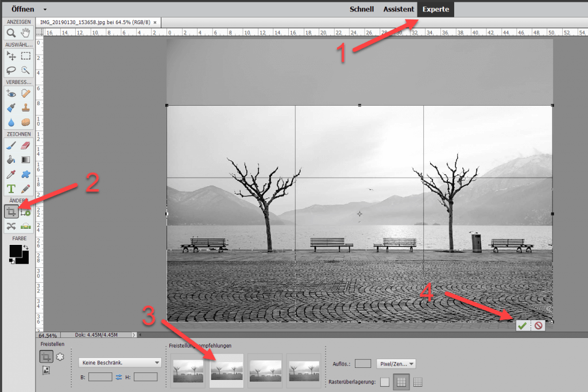588x392 pixels.
Task: Open the Keine Beschränk. aspect ratio dropdown
Action: pos(120,363)
